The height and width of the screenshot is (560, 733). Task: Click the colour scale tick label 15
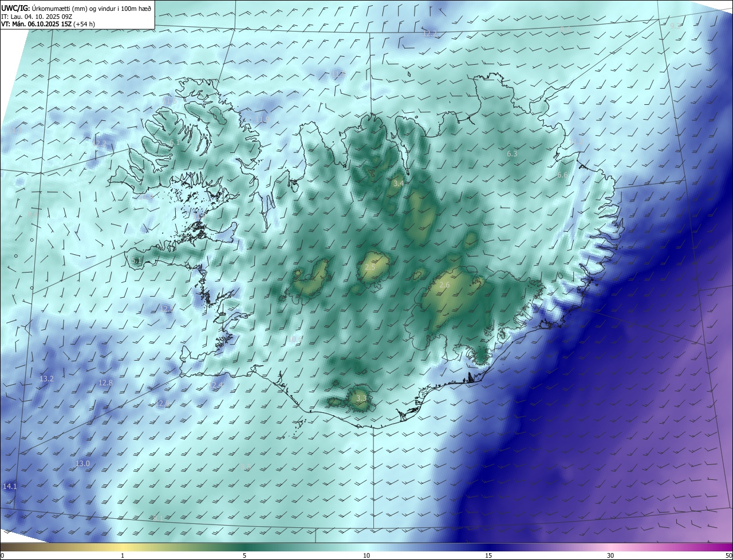pos(488,555)
